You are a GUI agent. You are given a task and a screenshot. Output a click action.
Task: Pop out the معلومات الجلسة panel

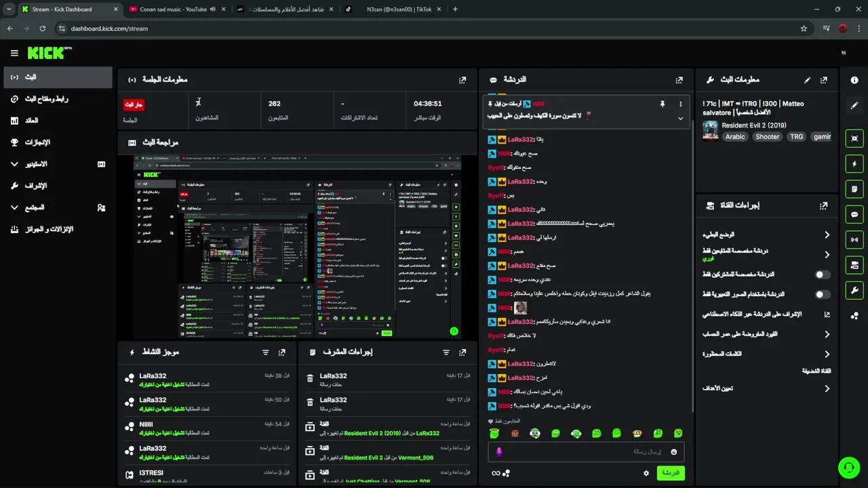point(462,79)
